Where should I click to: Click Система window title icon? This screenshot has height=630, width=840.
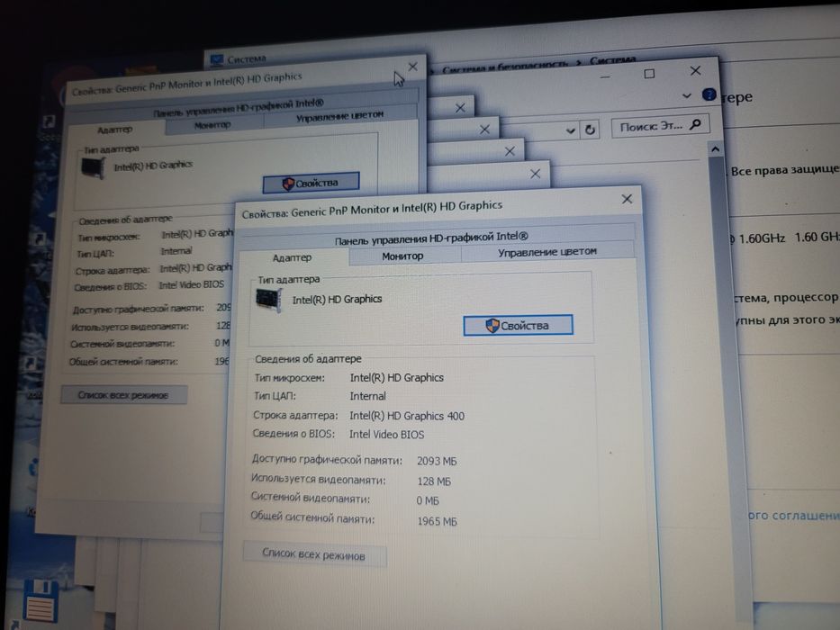pyautogui.click(x=216, y=60)
